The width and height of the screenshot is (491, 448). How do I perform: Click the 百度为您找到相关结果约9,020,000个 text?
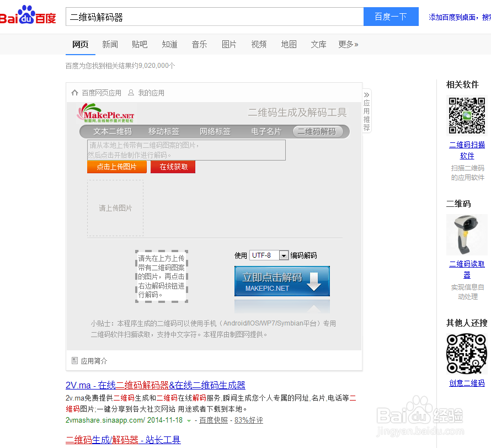coord(120,66)
